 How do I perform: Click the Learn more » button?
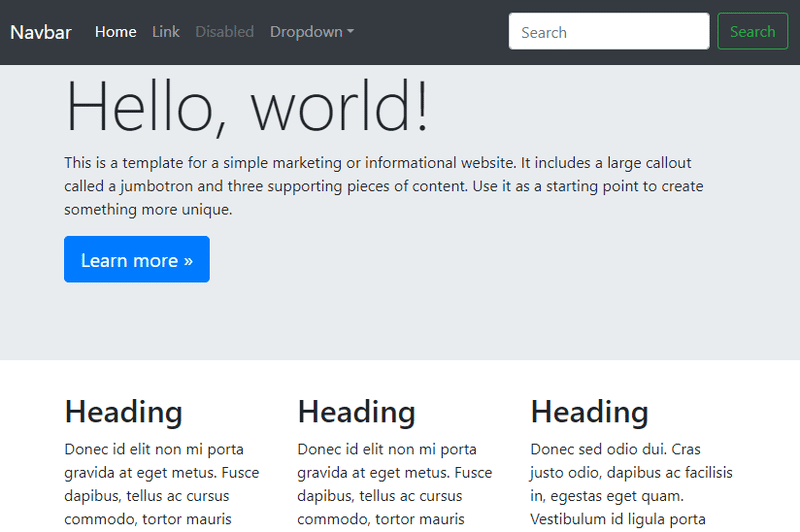[x=137, y=259]
